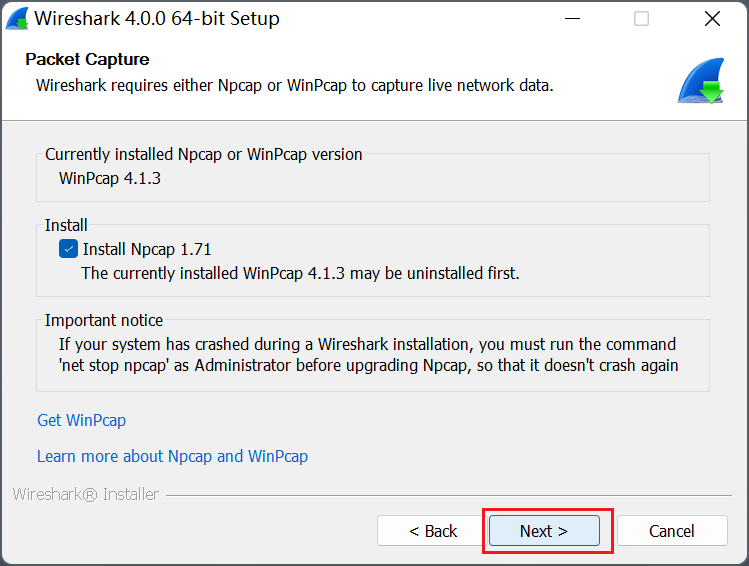Click the "Install Npcap 1.71" label text
Image resolution: width=749 pixels, height=566 pixels.
point(147,249)
